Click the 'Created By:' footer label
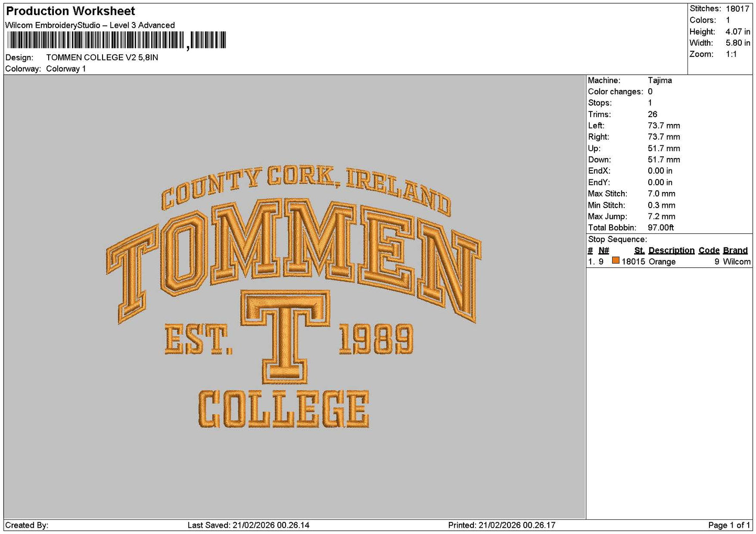 [27, 525]
